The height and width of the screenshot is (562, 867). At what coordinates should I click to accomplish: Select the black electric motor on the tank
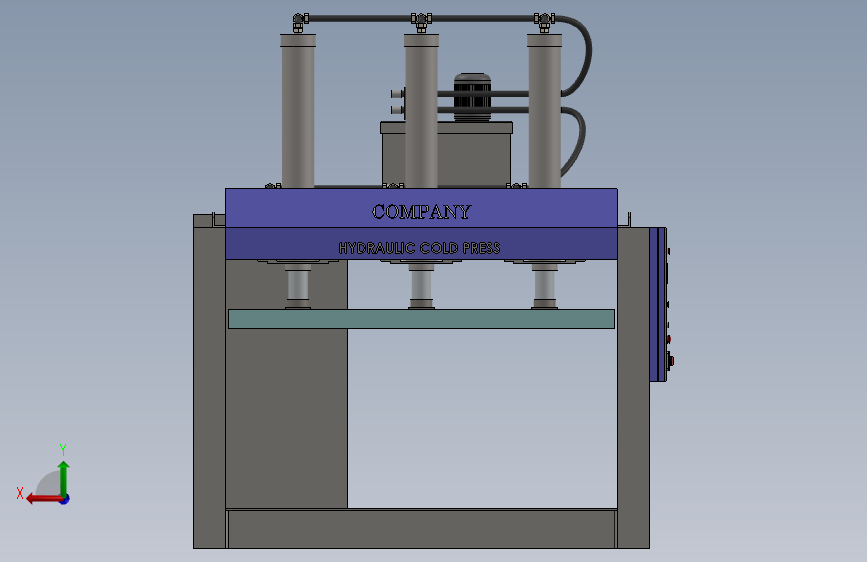[472, 97]
